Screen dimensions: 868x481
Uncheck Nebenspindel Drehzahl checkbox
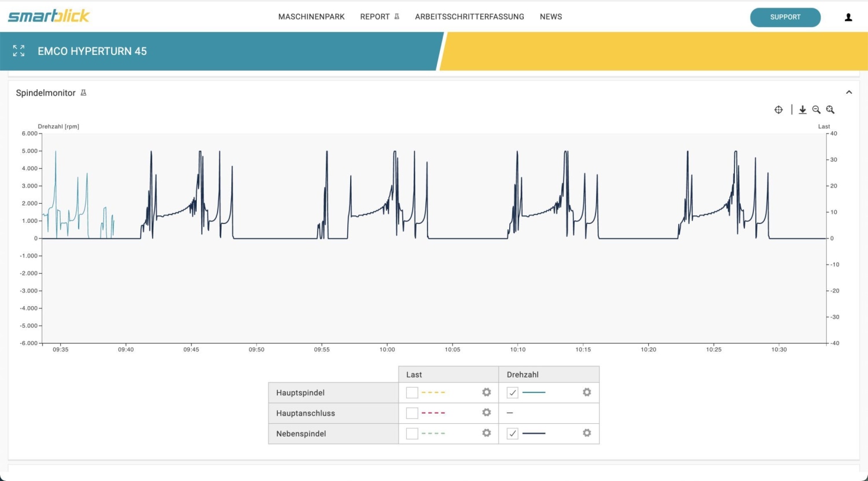[x=512, y=433]
